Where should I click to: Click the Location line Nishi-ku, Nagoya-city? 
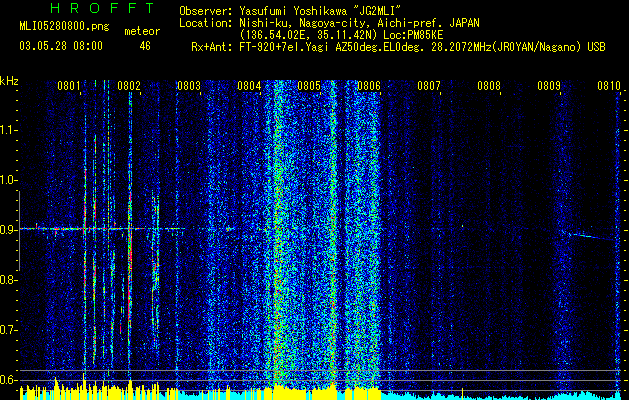pyautogui.click(x=329, y=23)
